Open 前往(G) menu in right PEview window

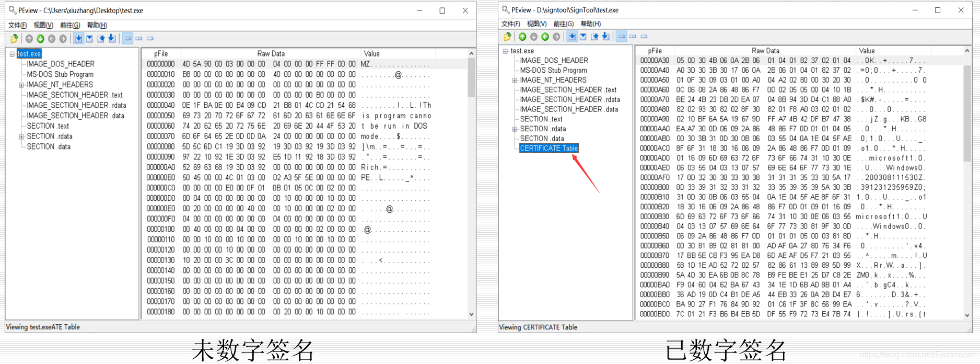(x=564, y=24)
